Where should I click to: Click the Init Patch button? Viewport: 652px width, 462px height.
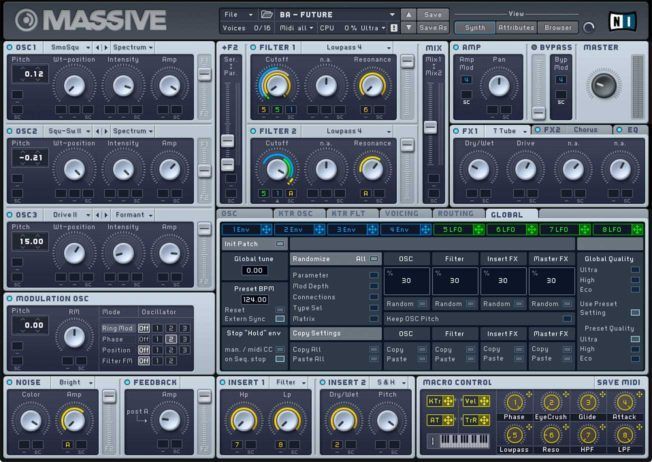254,244
